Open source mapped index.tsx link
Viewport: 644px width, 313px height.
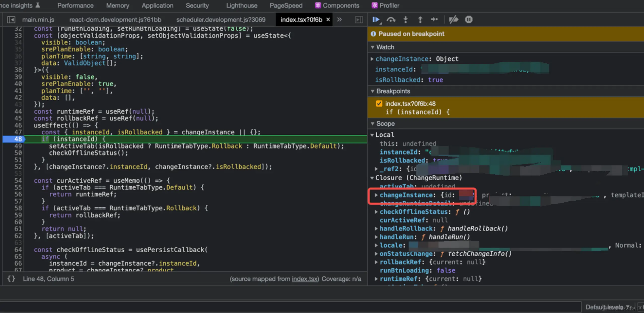(x=305, y=279)
